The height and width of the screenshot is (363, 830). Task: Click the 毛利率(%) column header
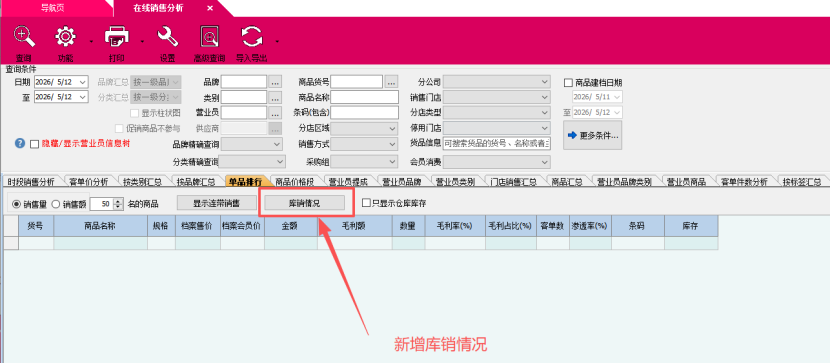[x=455, y=226]
